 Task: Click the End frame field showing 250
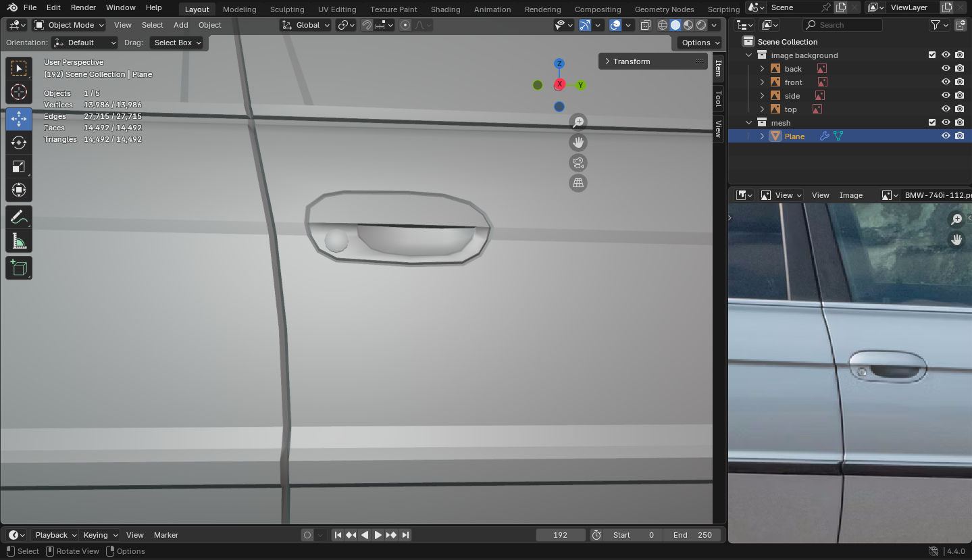click(692, 535)
